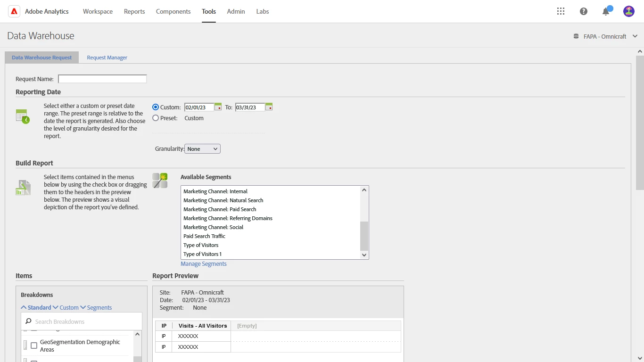Click the [Empty] column header in preview
644x362 pixels.
pyautogui.click(x=247, y=326)
